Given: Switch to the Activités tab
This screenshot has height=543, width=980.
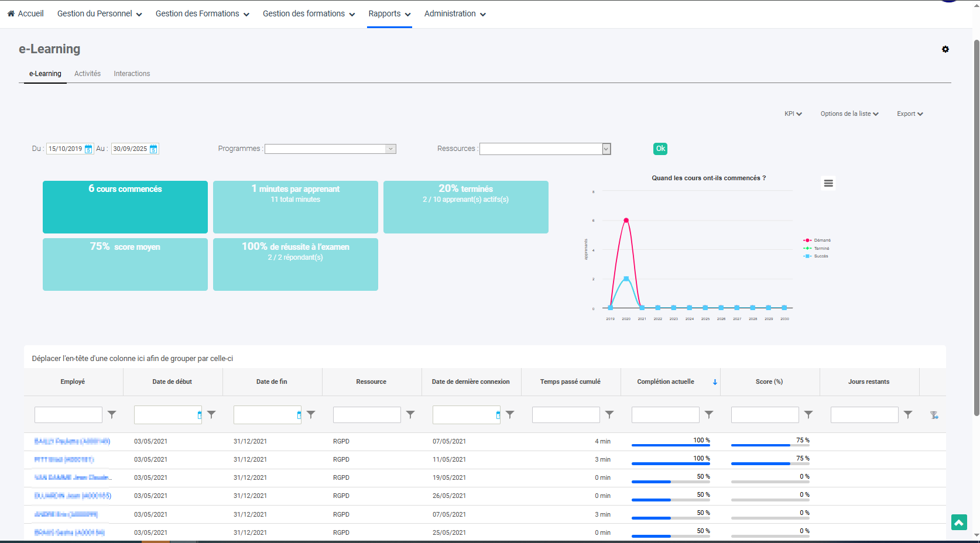Looking at the screenshot, I should coord(87,74).
